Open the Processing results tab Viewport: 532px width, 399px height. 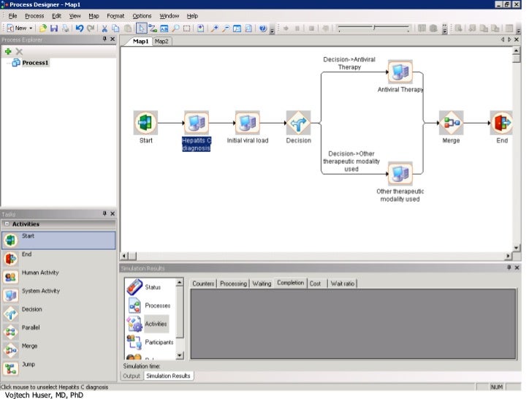[233, 284]
